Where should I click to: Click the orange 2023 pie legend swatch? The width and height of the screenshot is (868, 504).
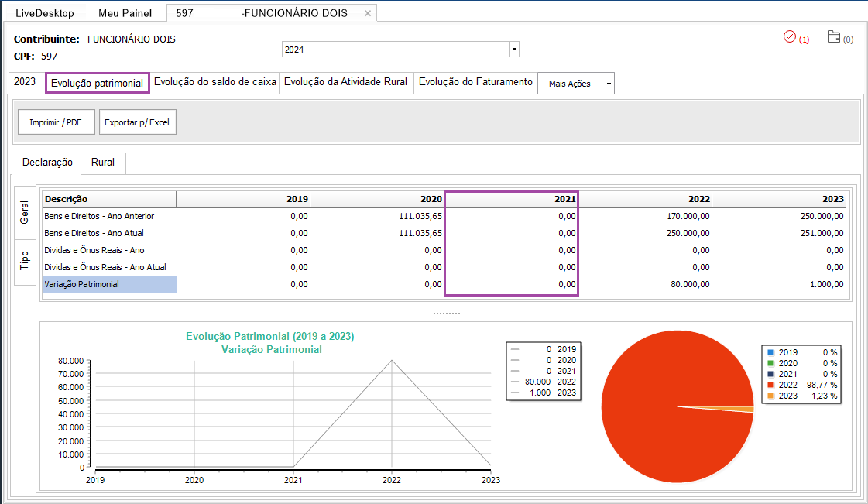(770, 396)
